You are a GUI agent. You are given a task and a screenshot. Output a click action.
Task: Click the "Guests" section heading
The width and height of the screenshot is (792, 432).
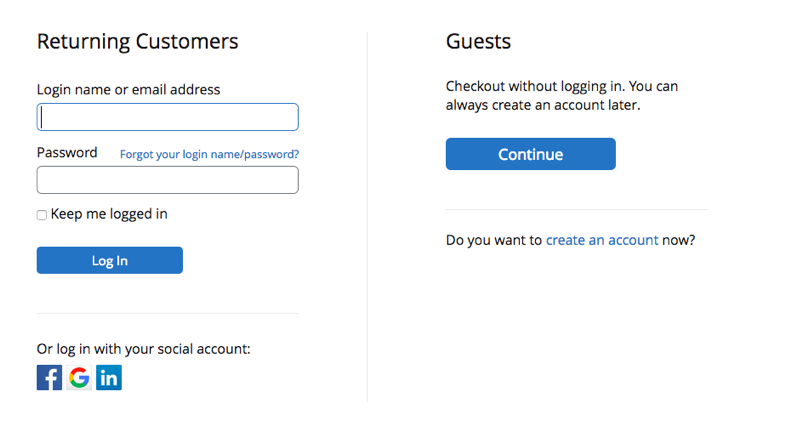478,42
